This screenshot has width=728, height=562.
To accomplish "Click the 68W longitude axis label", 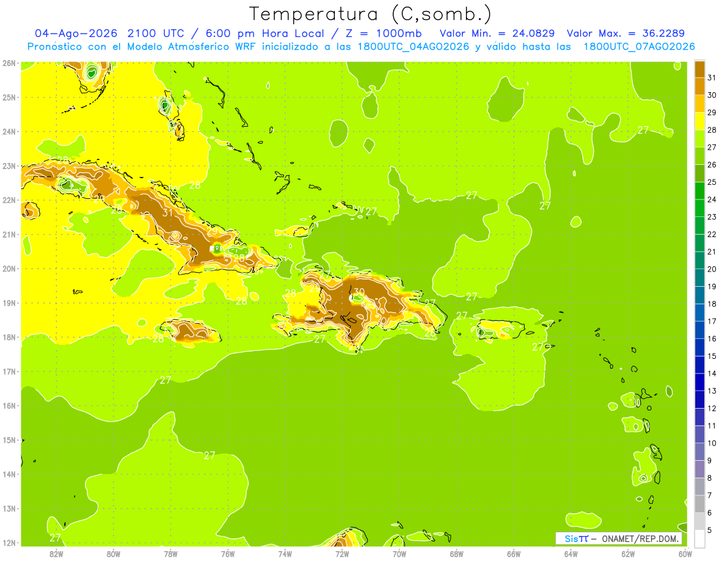I will (457, 554).
